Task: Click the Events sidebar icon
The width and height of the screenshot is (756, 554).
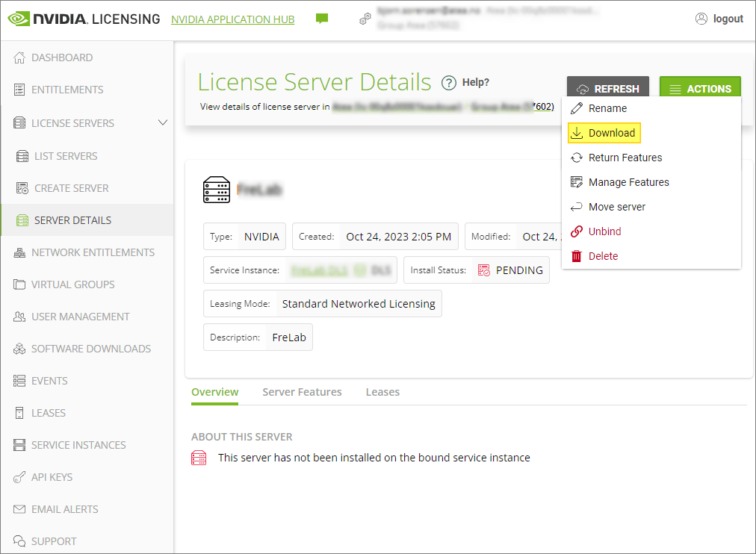Action: pos(19,381)
